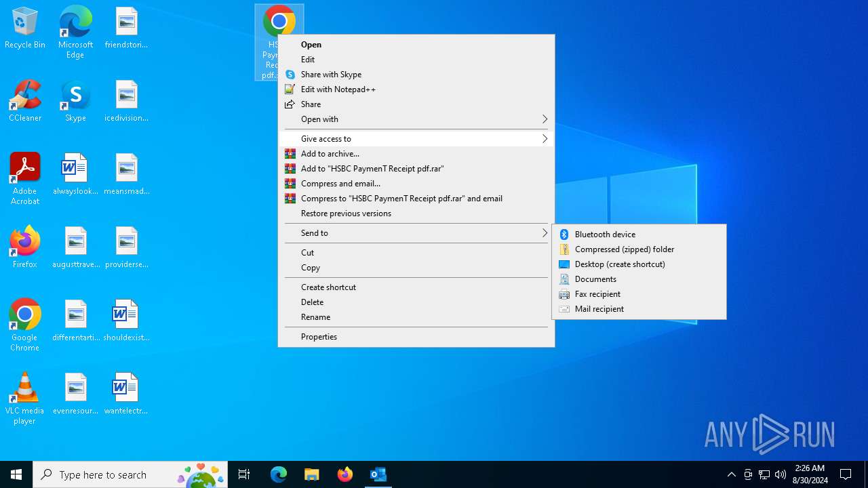
Task: Select Edit with Notepad++
Action: tap(416, 89)
